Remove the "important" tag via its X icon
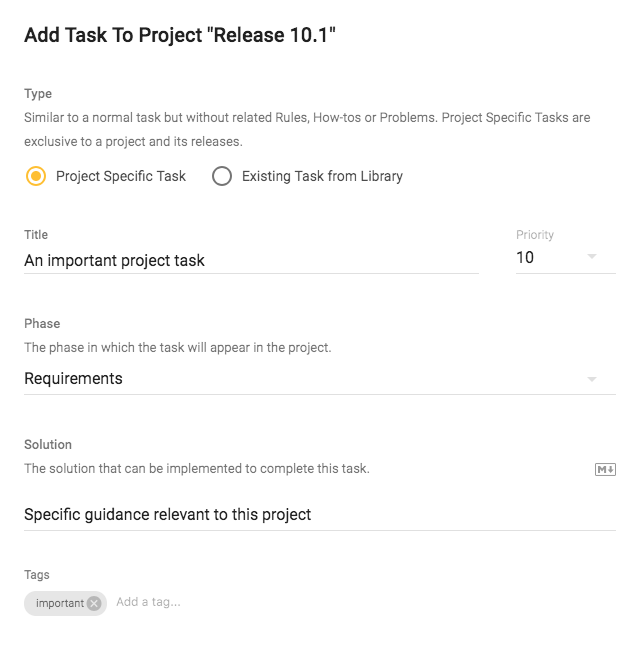This screenshot has height=655, width=639. 94,603
